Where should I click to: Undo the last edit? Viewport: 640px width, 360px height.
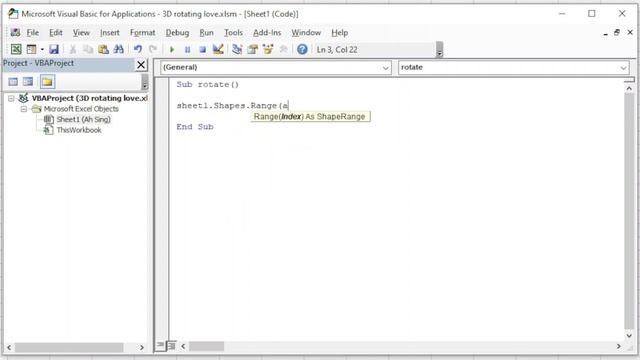point(138,49)
